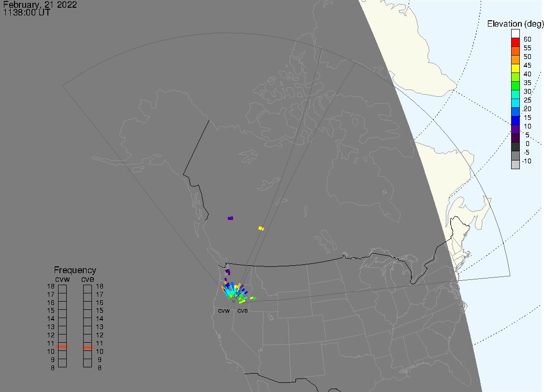Click the "8" label left of the cvw bar

coord(53,368)
